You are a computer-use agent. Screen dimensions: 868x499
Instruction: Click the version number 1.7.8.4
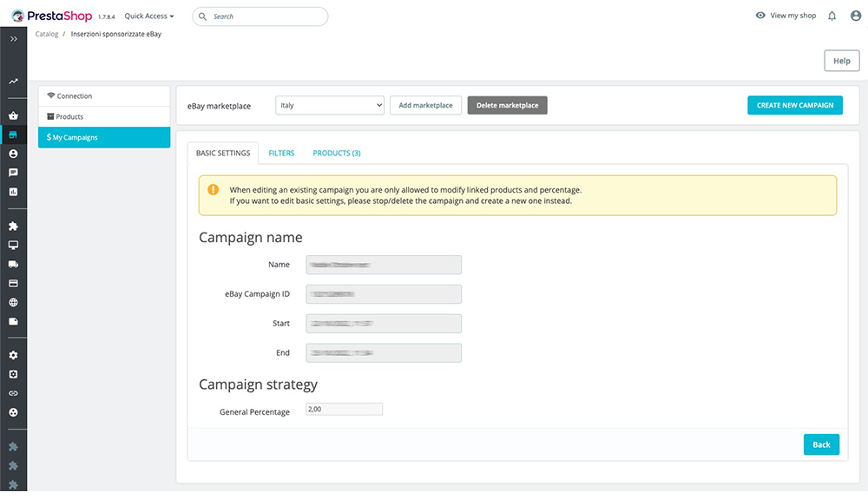[x=106, y=17]
